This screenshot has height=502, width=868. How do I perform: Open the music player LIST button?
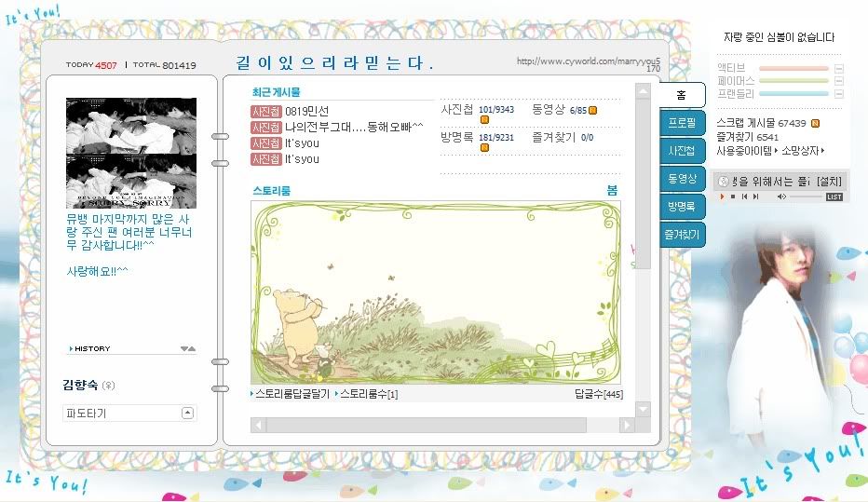pos(834,197)
